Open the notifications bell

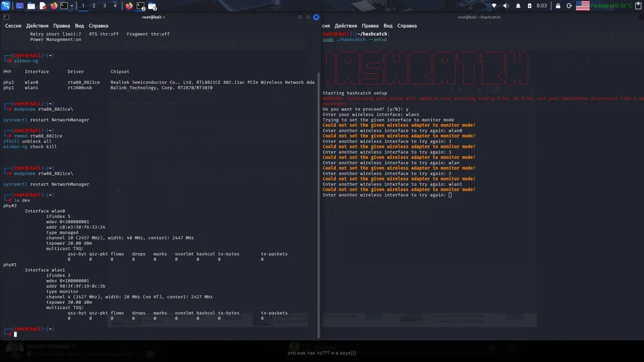coord(518,6)
